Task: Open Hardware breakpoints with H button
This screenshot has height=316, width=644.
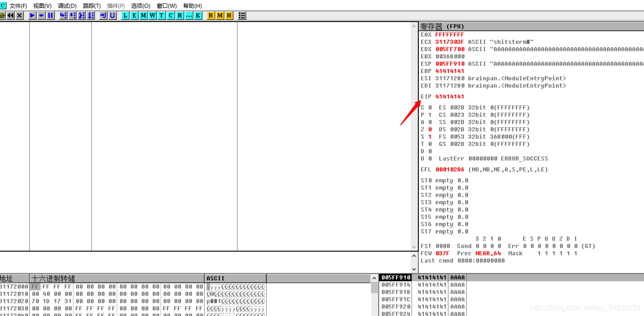Action: click(x=229, y=16)
